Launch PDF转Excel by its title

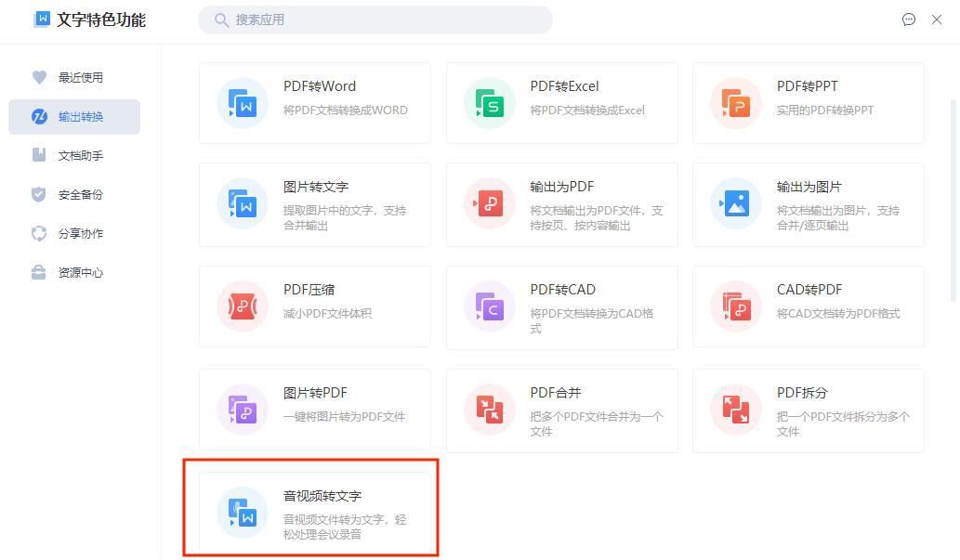click(564, 86)
